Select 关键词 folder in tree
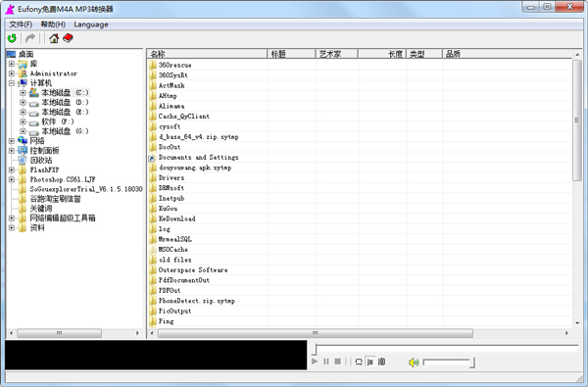Screen dimensions: 588x387 [x=41, y=209]
